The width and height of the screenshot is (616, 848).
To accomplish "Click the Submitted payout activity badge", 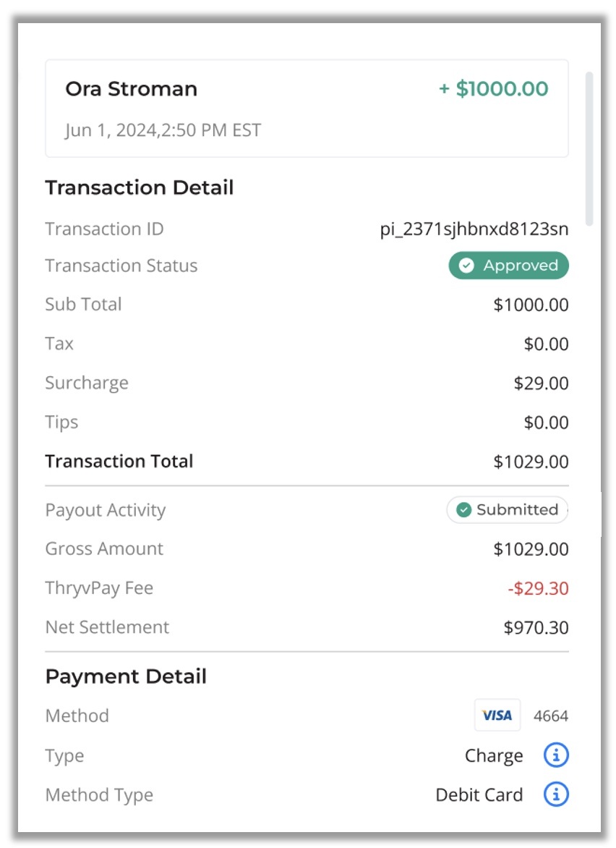I will [508, 509].
